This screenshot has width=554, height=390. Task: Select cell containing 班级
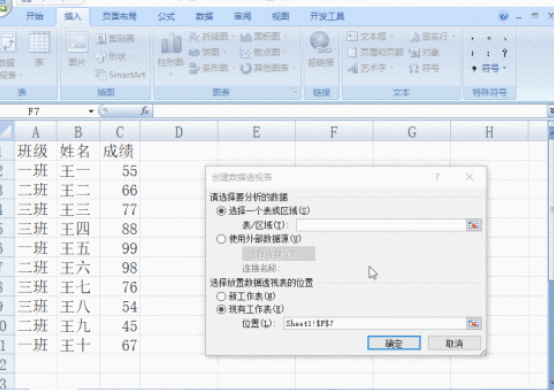pyautogui.click(x=35, y=151)
